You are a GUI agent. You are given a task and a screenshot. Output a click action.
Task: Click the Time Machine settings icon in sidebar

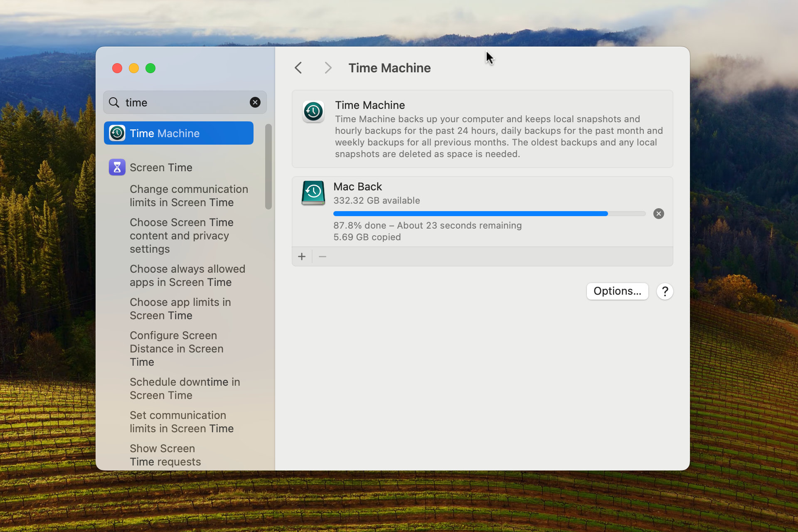click(x=117, y=133)
